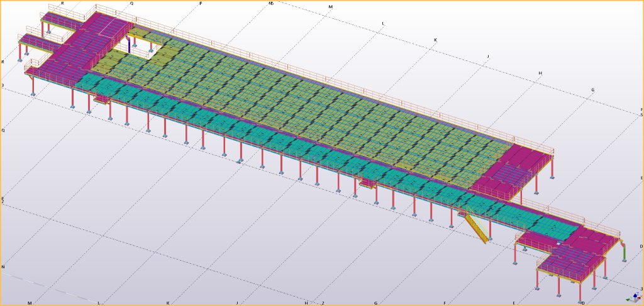644x306 pixels.
Task: Click grid label F along the bottom edge
Action: [x=444, y=303]
